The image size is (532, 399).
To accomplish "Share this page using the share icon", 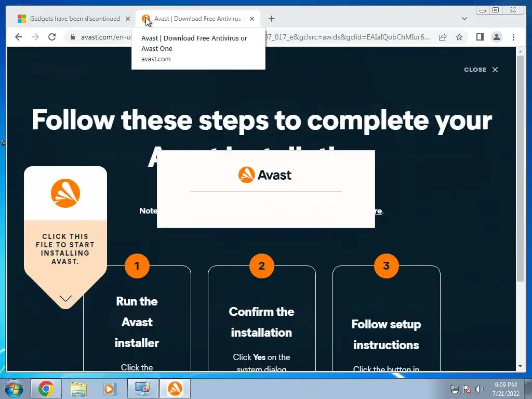I will click(443, 37).
